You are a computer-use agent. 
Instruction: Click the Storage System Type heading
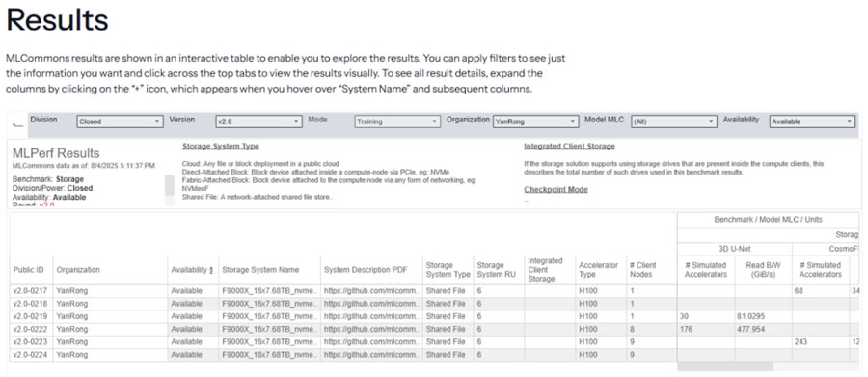click(220, 147)
